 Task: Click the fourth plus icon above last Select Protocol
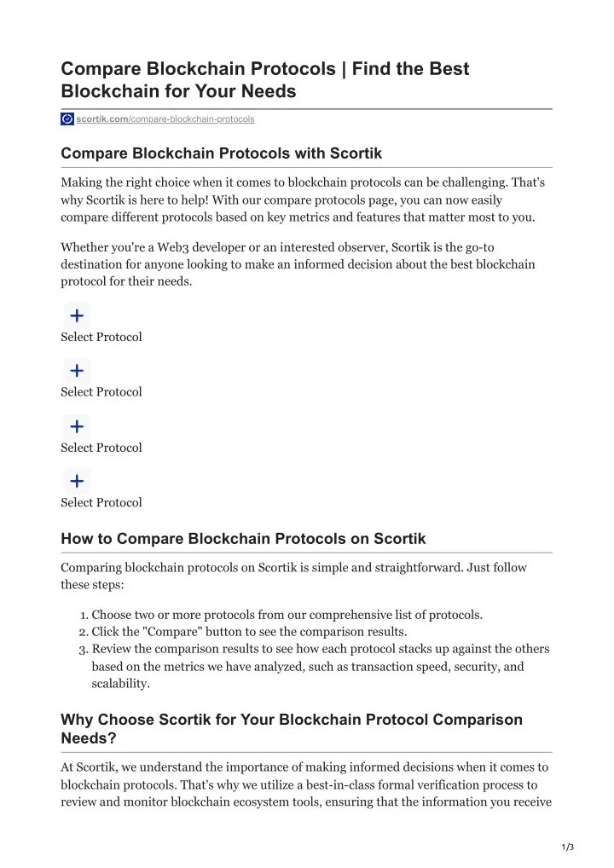[x=77, y=481]
